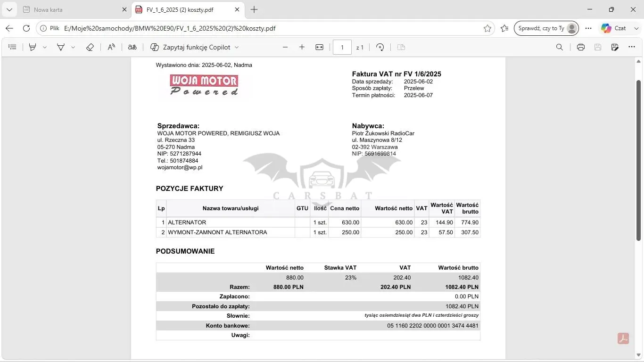Click the WYMONT-ZAMNONT ALTERNATORA cell
The height and width of the screenshot is (362, 644).
pyautogui.click(x=231, y=232)
